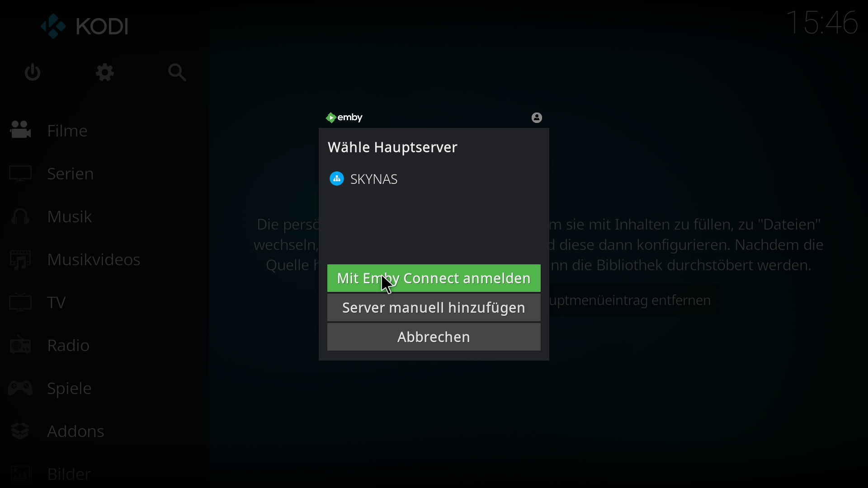Click the power icon in Kodi sidebar

(33, 72)
